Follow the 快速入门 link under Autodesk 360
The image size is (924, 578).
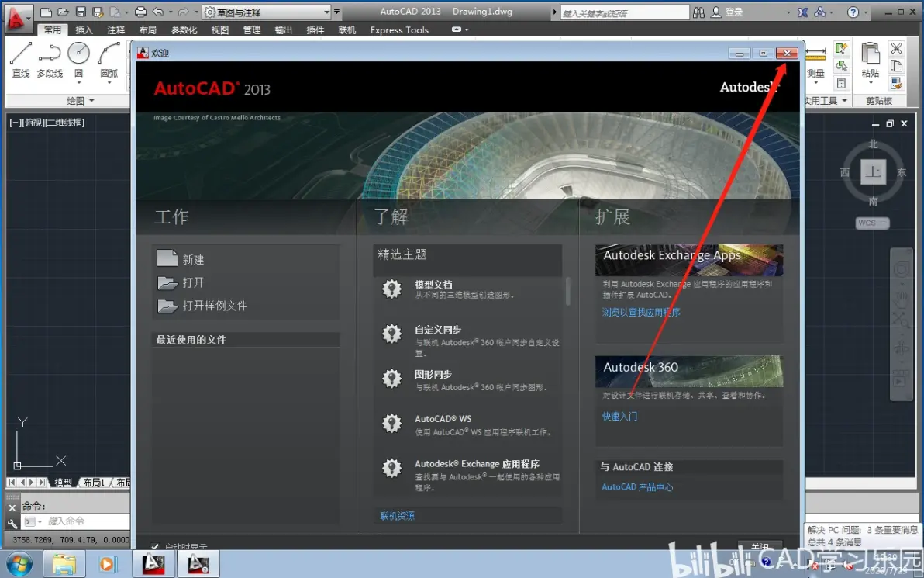[x=619, y=417]
